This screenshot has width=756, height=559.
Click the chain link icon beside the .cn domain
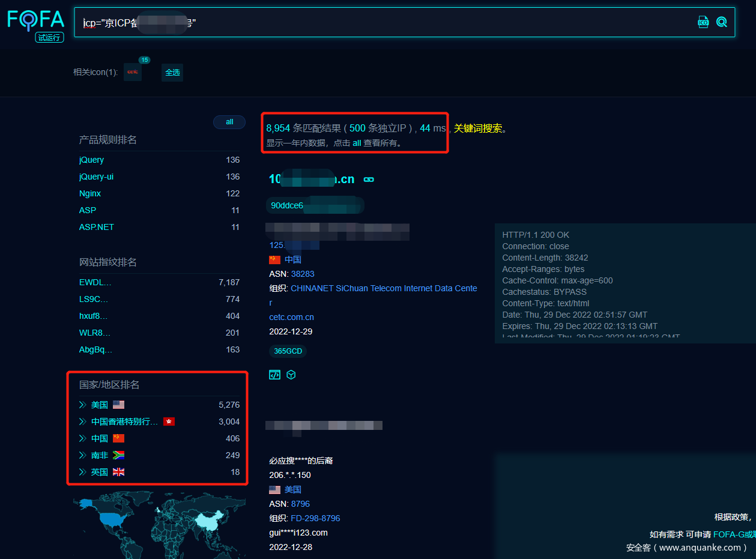369,179
